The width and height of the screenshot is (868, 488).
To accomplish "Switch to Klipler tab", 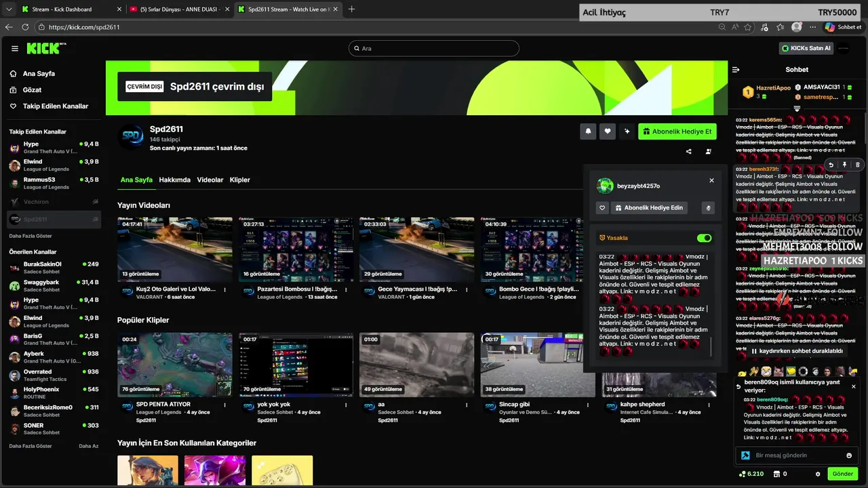I will 240,180.
